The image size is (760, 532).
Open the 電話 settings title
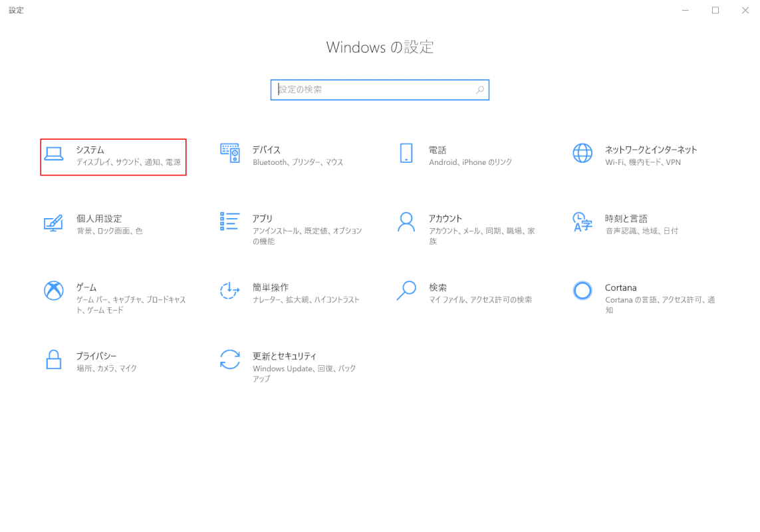438,150
